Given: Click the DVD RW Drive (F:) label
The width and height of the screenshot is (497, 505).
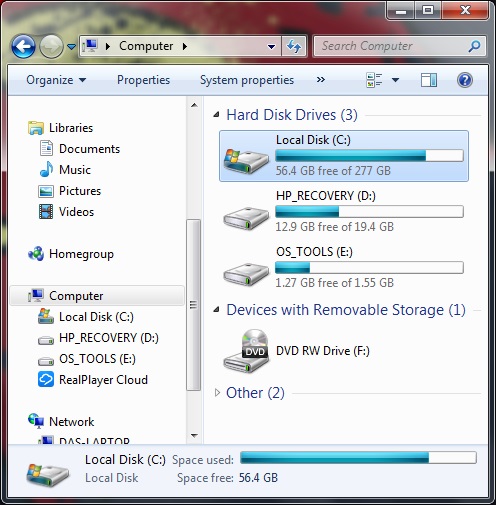Looking at the screenshot, I should coord(323,351).
